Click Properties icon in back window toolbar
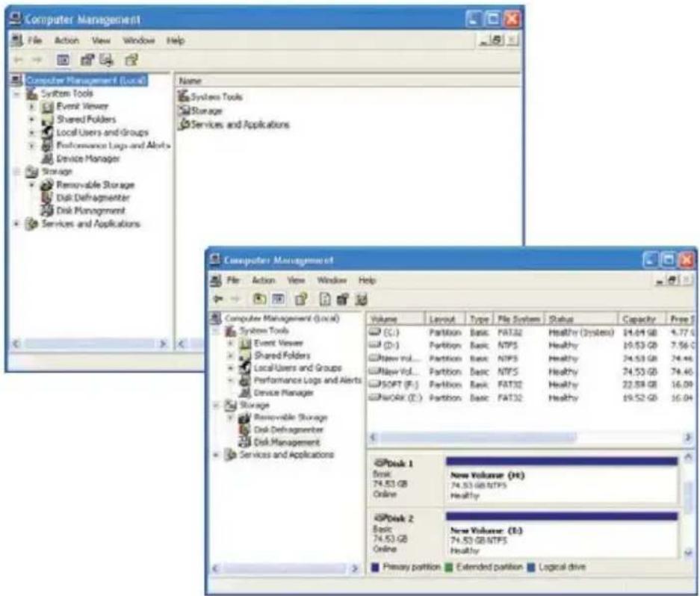 click(87, 60)
